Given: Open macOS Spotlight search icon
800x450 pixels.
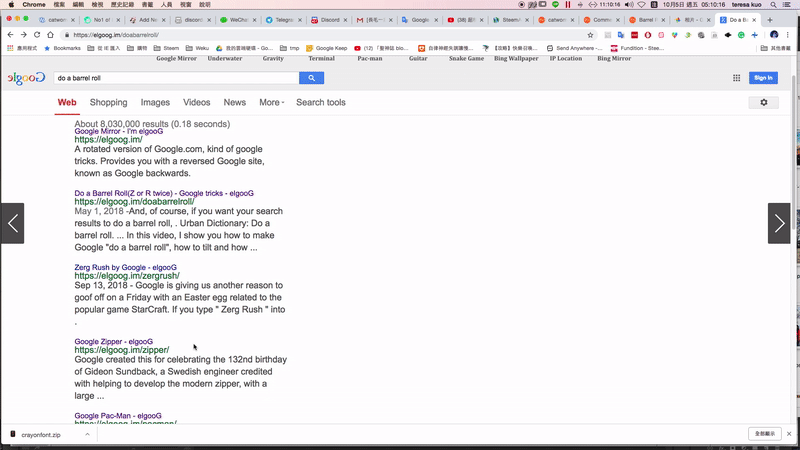Looking at the screenshot, I should 773,5.
